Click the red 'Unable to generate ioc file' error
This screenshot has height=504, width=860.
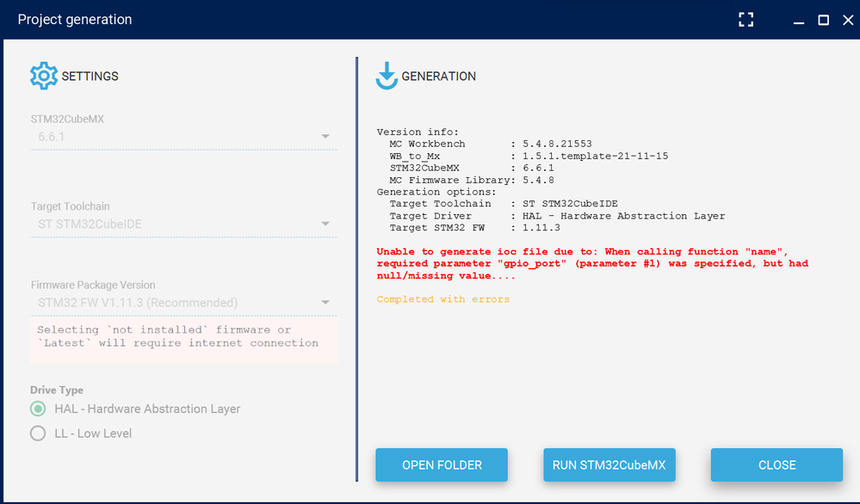[592, 263]
